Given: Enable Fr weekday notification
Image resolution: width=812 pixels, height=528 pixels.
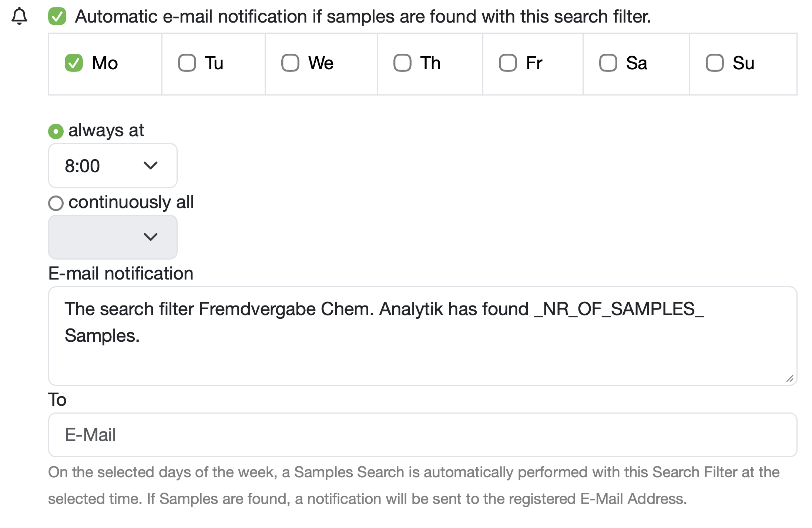Looking at the screenshot, I should (508, 63).
